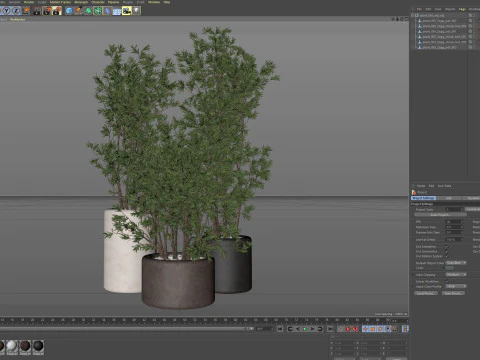480x360 pixels.
Task: Expand the View Clipping disclosure arrow
Action: (x=413, y=275)
